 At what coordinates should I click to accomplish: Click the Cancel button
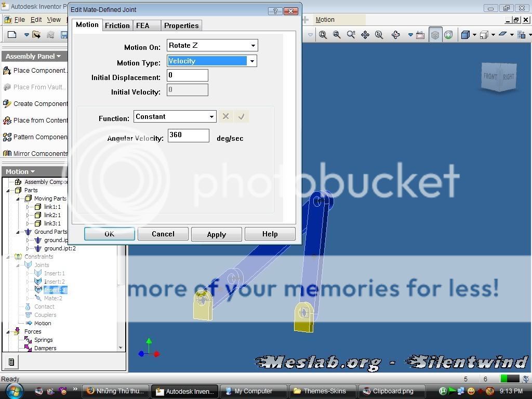(x=163, y=234)
